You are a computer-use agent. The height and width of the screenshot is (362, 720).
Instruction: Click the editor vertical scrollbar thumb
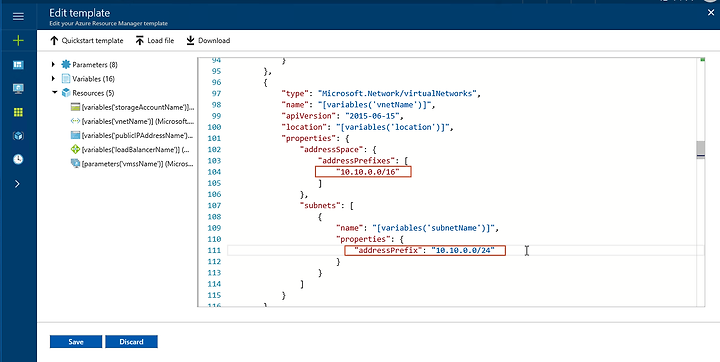700,149
